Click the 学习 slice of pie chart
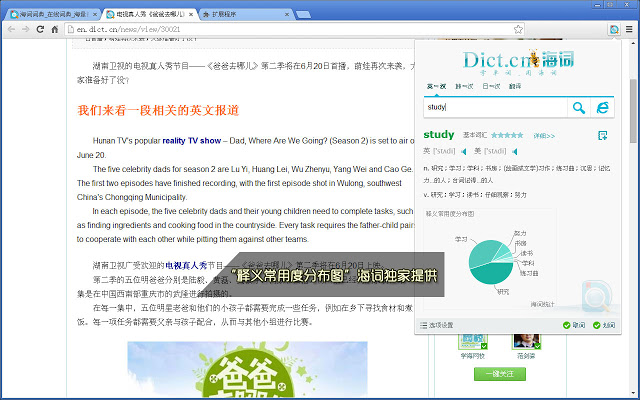Screen dimensions: 640x400 [483, 253]
